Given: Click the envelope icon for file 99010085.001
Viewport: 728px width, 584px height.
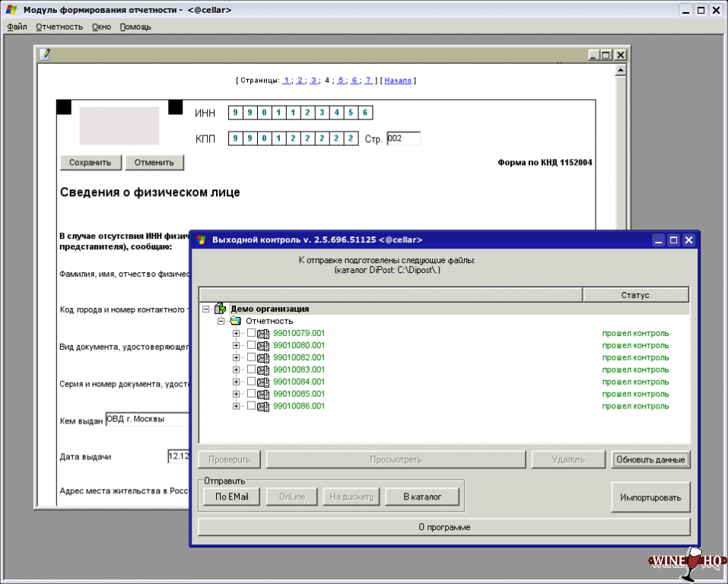Looking at the screenshot, I should tap(264, 395).
